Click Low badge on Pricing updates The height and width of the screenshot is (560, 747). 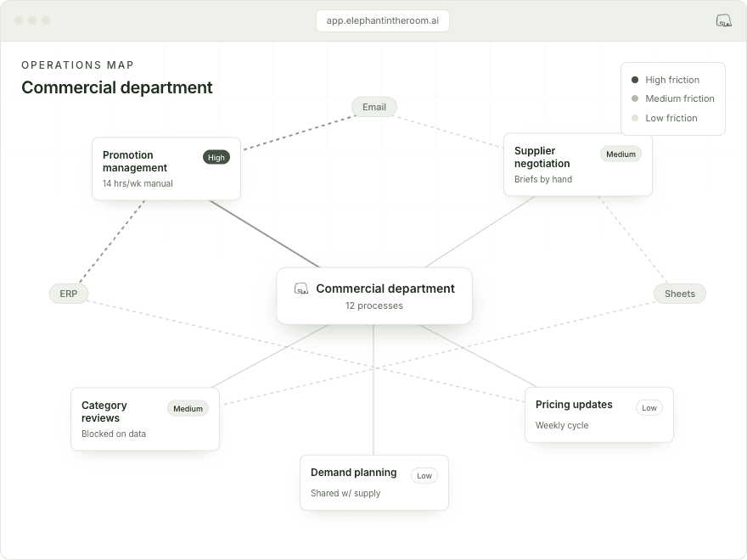coord(649,407)
